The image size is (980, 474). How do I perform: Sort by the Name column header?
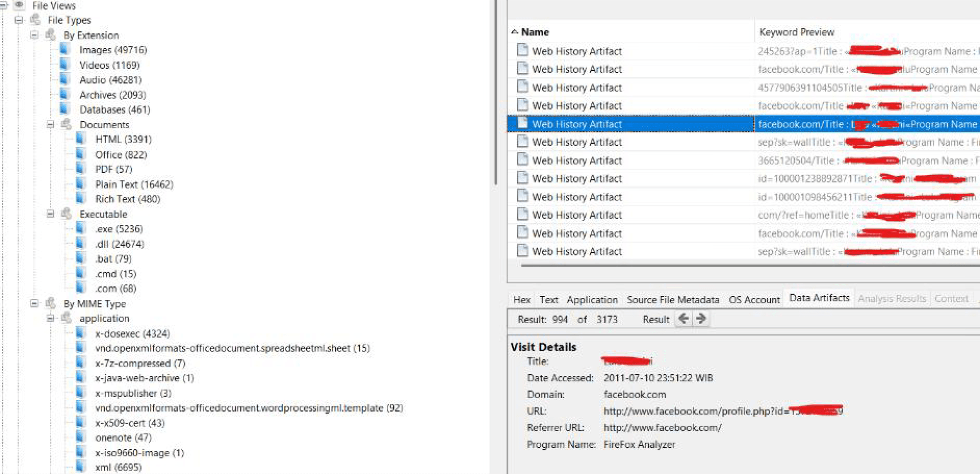(631, 32)
